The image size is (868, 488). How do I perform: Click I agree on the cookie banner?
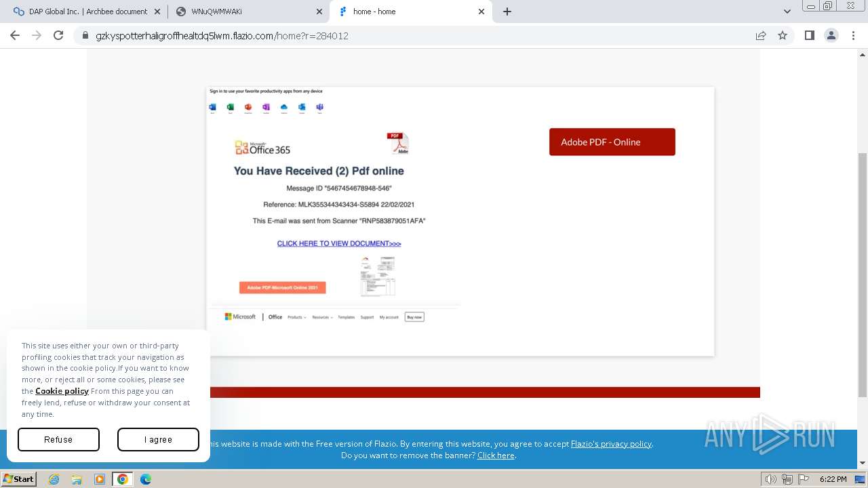(x=158, y=440)
